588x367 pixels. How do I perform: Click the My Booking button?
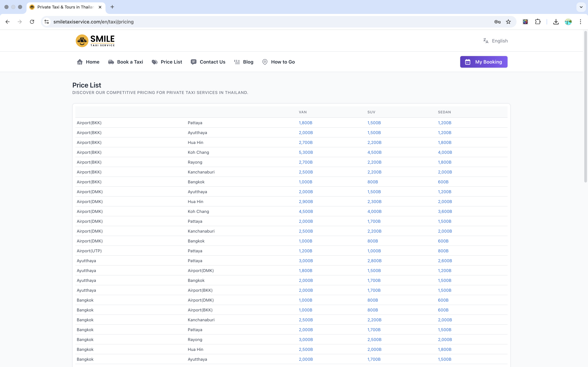point(484,62)
